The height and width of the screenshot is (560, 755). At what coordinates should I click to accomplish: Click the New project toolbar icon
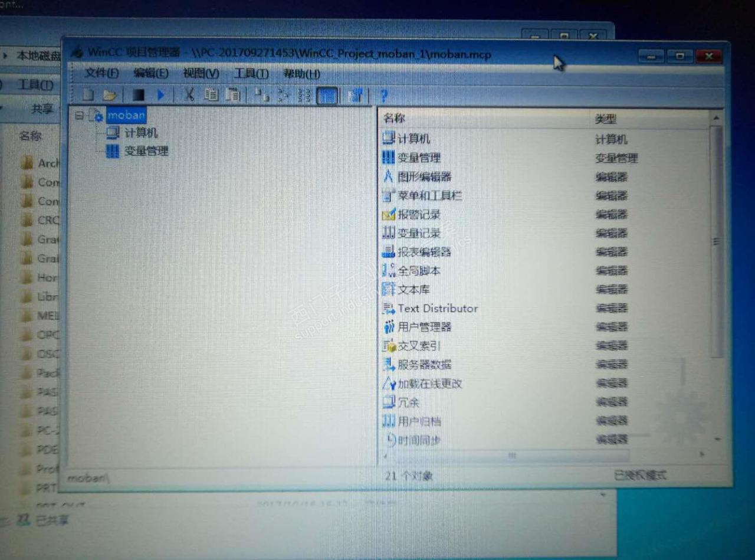88,94
